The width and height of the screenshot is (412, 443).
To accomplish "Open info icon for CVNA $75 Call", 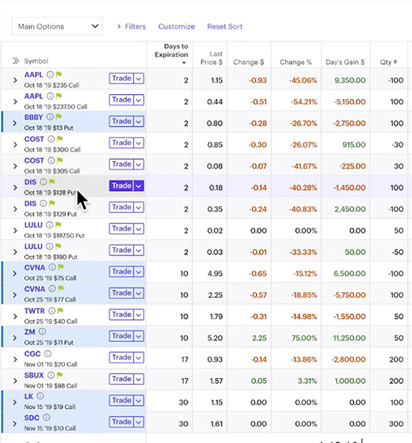I will coord(52,267).
